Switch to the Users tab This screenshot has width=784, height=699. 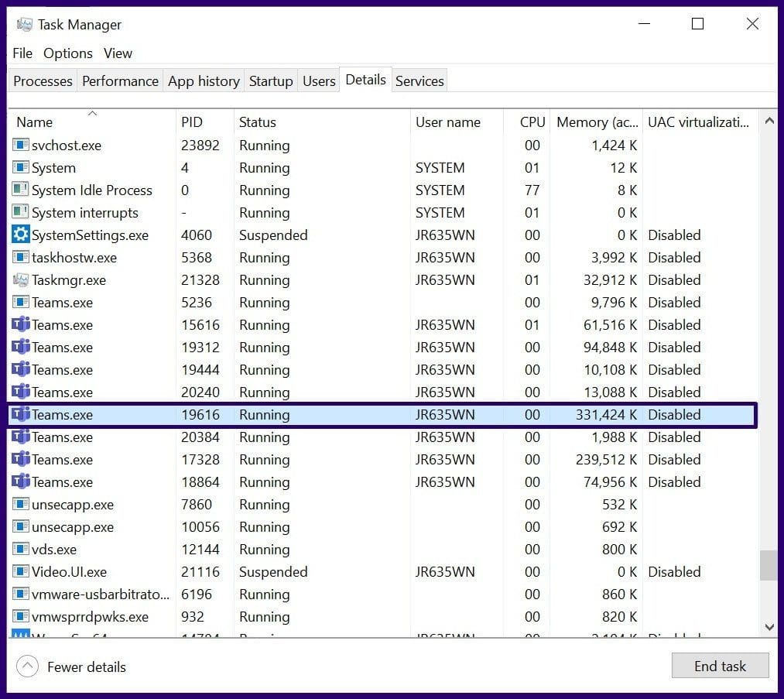[319, 81]
